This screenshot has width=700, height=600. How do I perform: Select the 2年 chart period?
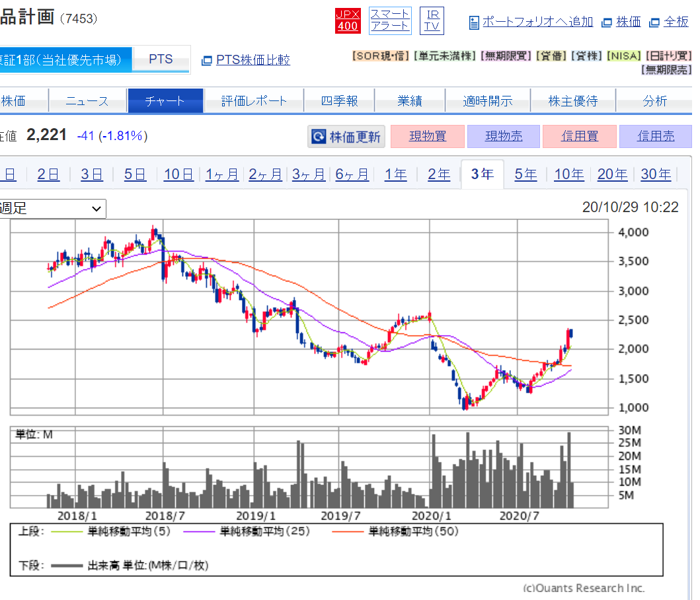pos(439,174)
